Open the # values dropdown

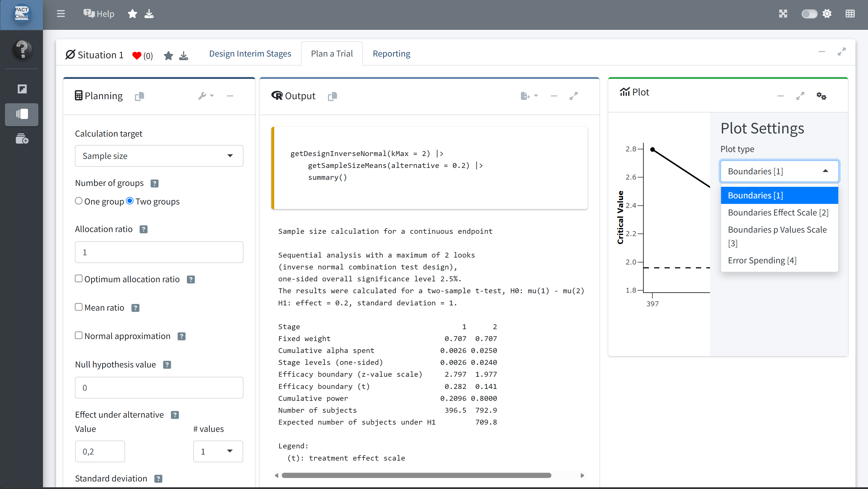218,452
